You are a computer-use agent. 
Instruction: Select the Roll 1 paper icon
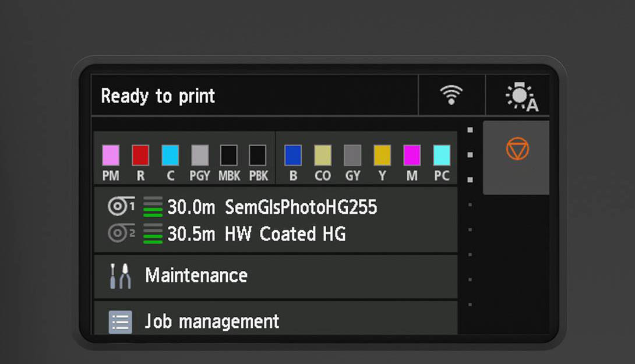[121, 206]
